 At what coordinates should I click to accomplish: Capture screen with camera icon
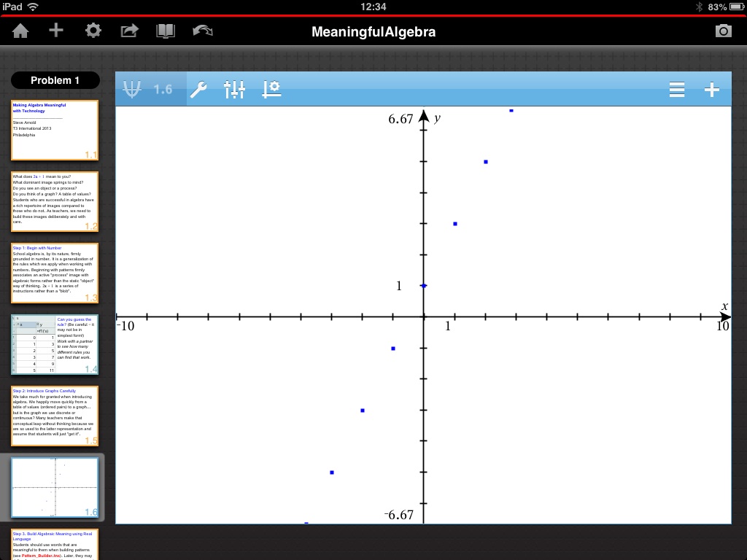(722, 31)
